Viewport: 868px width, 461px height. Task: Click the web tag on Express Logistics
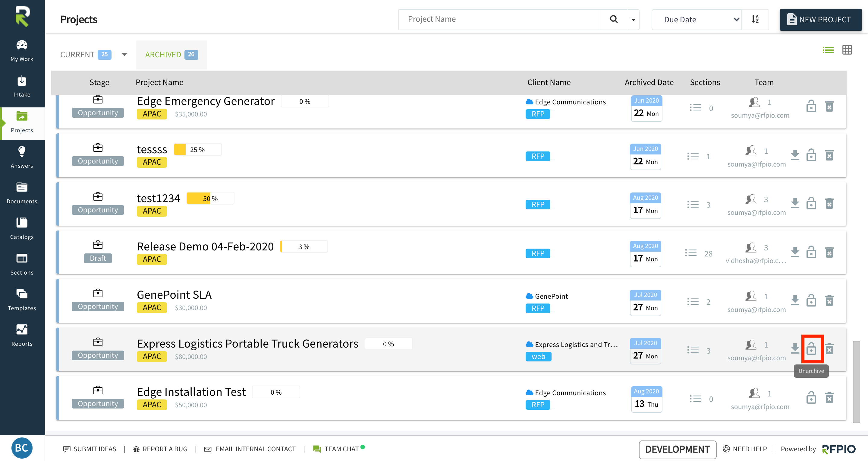(x=539, y=356)
